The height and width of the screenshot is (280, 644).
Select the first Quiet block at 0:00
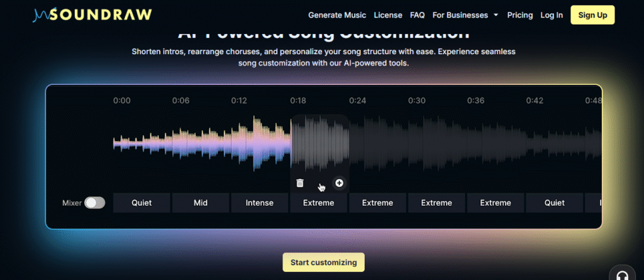pyautogui.click(x=142, y=203)
